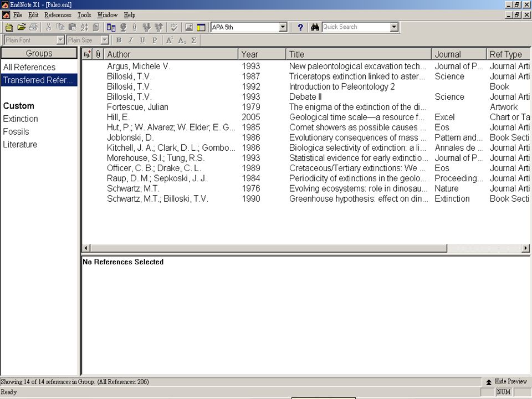
Task: Select the Transferred References group
Action: tap(39, 80)
